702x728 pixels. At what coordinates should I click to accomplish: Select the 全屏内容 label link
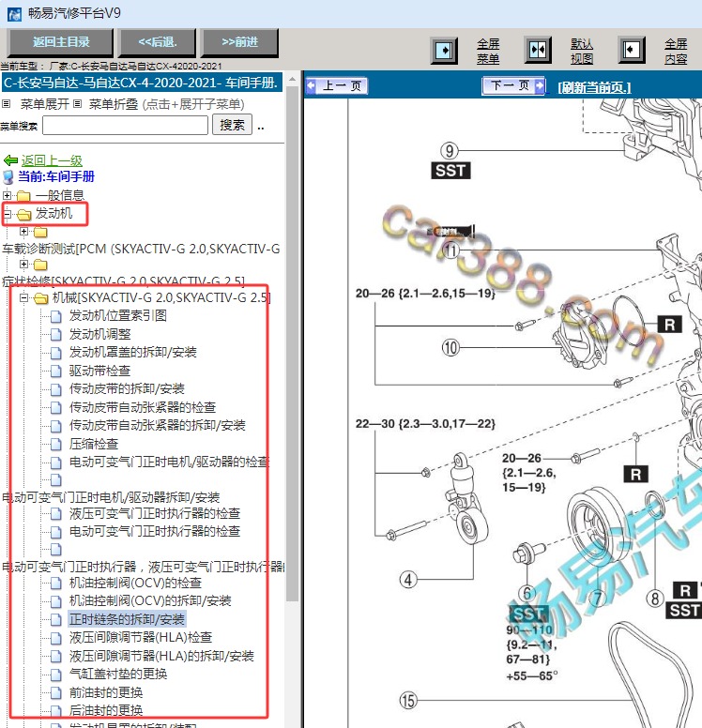pos(676,51)
